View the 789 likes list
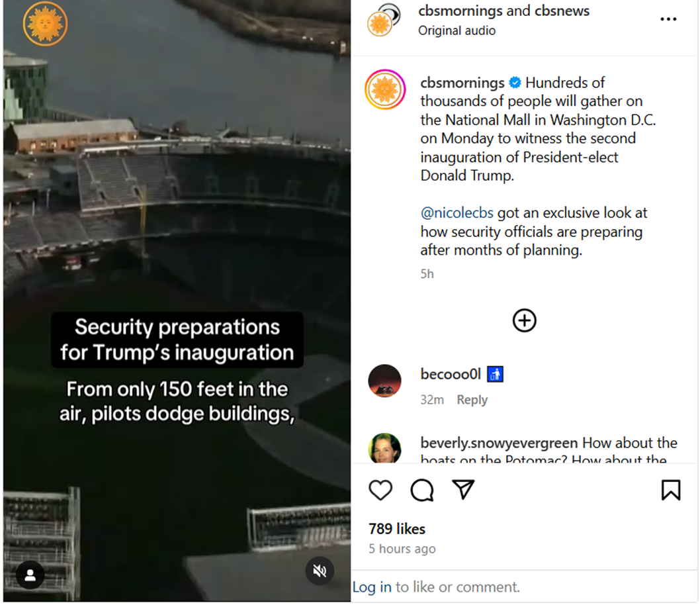The width and height of the screenshot is (700, 611). click(397, 529)
